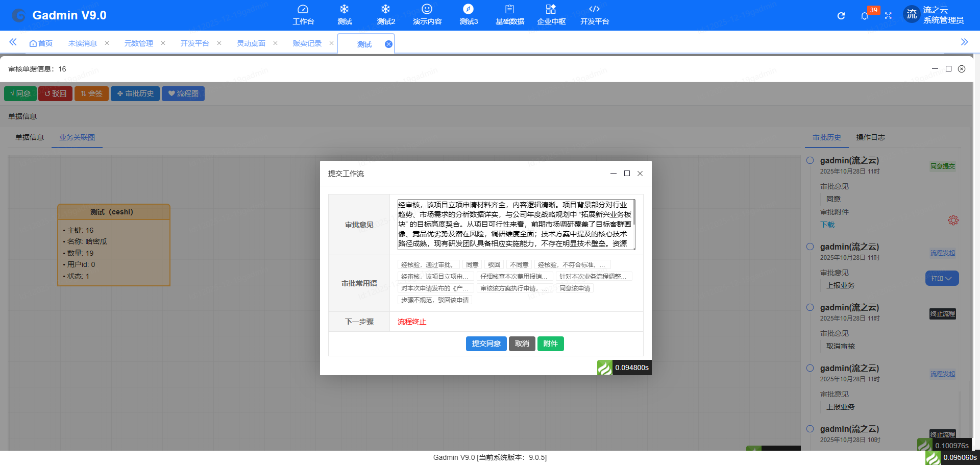This screenshot has height=465, width=980.
Task: Select the timeline circle beside the first gadmin entry
Action: point(810,160)
